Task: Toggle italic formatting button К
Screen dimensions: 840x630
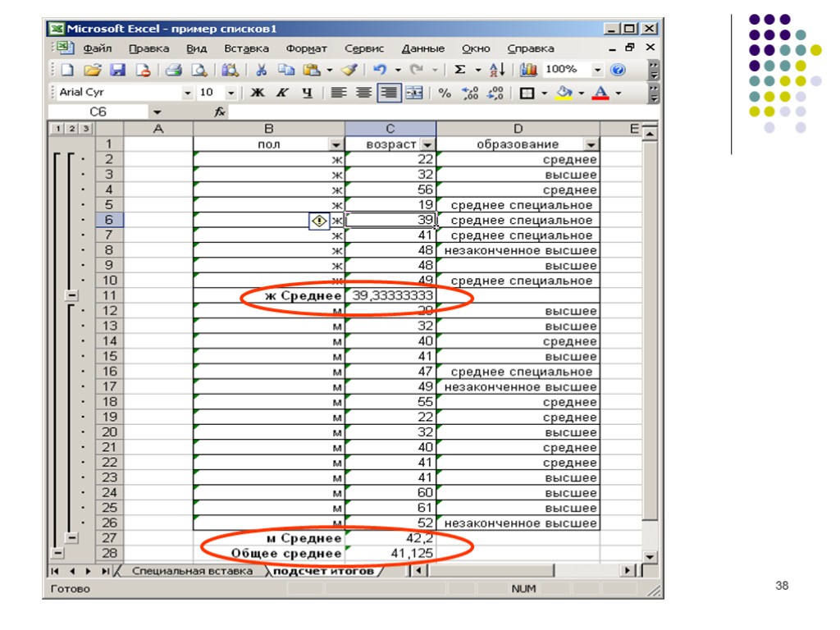Action: click(281, 93)
